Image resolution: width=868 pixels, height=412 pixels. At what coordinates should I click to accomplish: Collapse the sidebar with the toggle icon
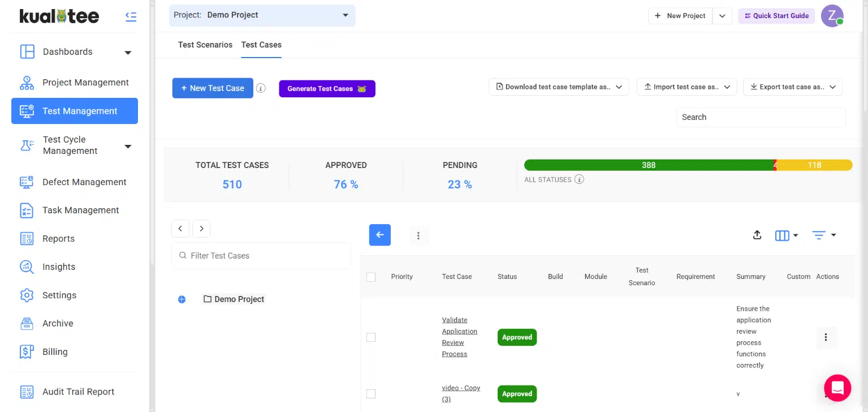[x=131, y=16]
